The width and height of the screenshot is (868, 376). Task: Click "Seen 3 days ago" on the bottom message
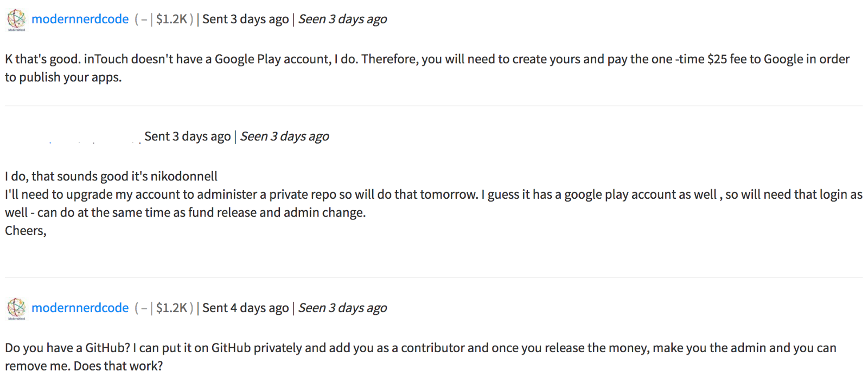[x=342, y=308]
